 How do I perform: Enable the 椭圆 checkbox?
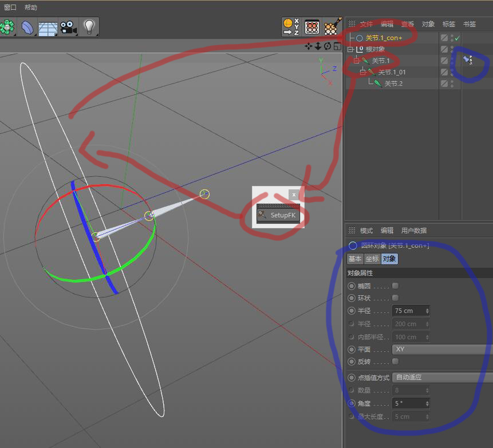point(395,286)
